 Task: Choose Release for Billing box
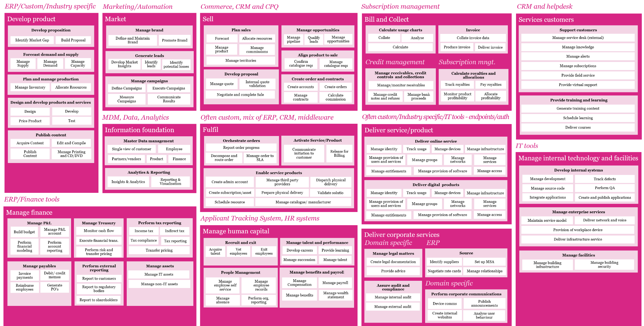[x=339, y=153]
